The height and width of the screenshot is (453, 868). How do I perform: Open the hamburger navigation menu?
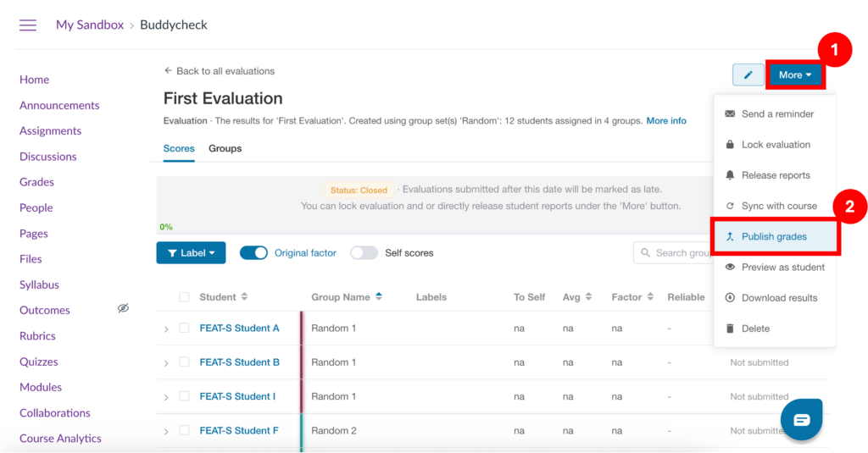click(28, 25)
